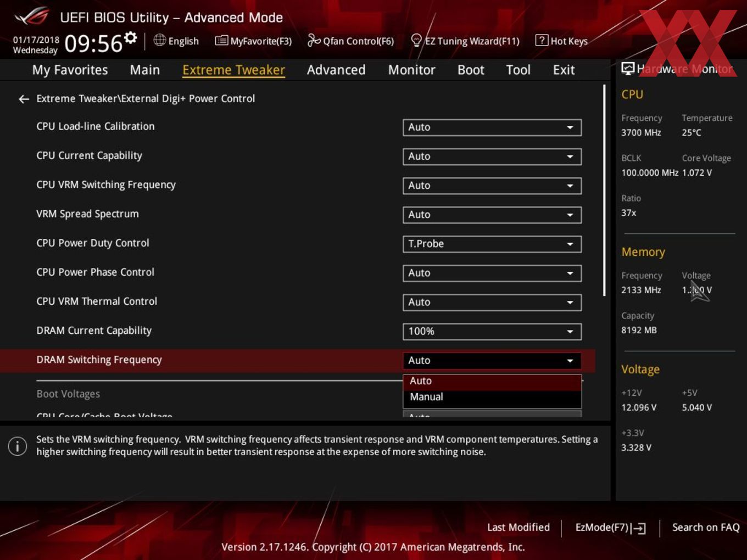Open VRM Spread Spectrum dropdown
The width and height of the screenshot is (747, 560).
492,215
